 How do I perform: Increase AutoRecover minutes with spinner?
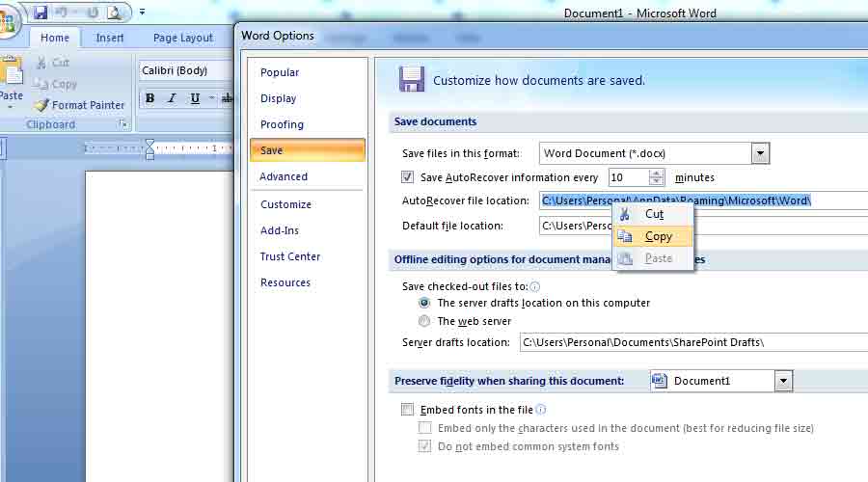pyautogui.click(x=657, y=174)
